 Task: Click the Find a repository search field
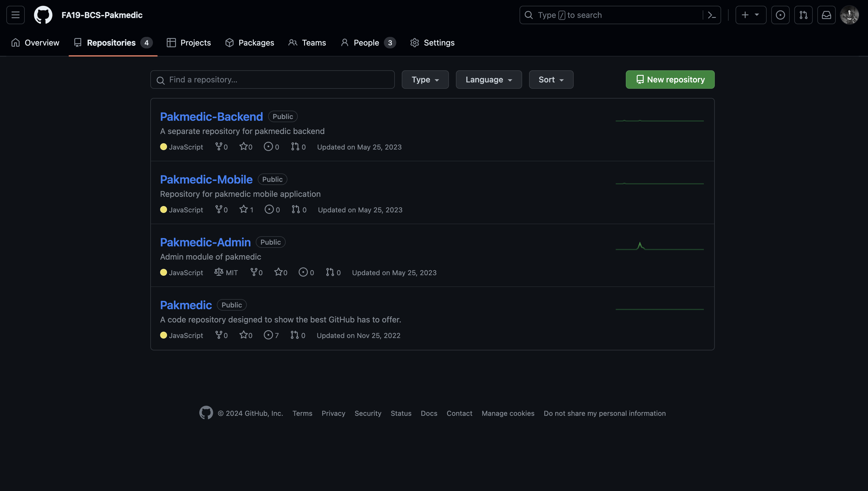click(x=272, y=80)
